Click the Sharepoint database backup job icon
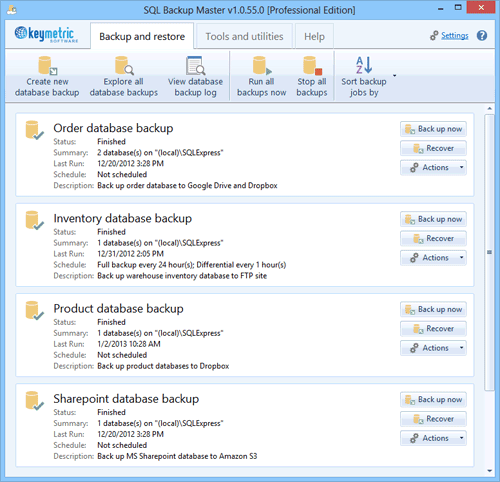 click(x=34, y=401)
